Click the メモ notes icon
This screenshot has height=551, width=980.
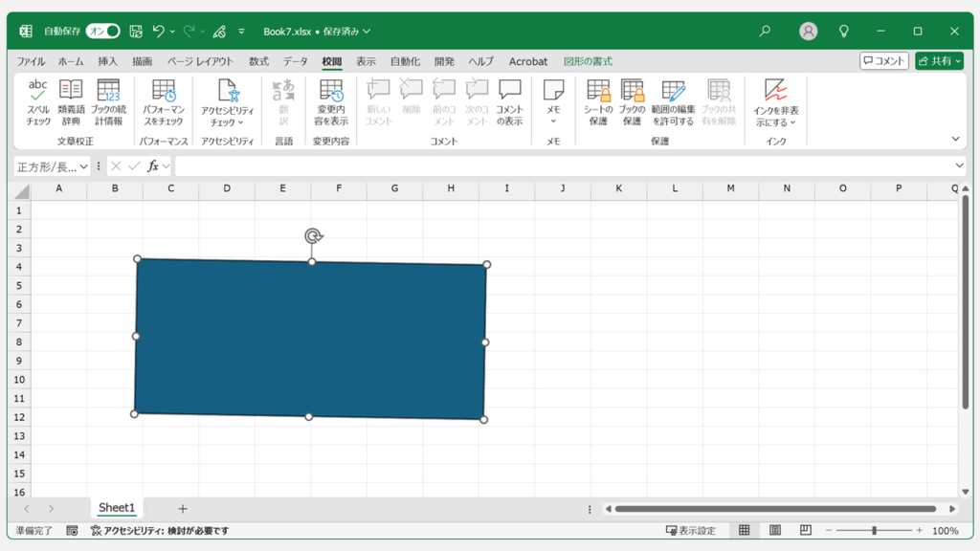[553, 89]
